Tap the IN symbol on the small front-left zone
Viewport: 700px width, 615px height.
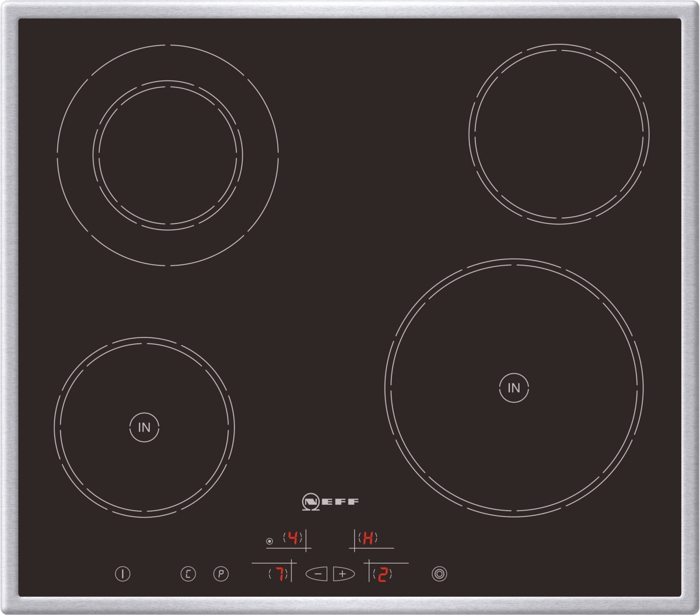144,427
